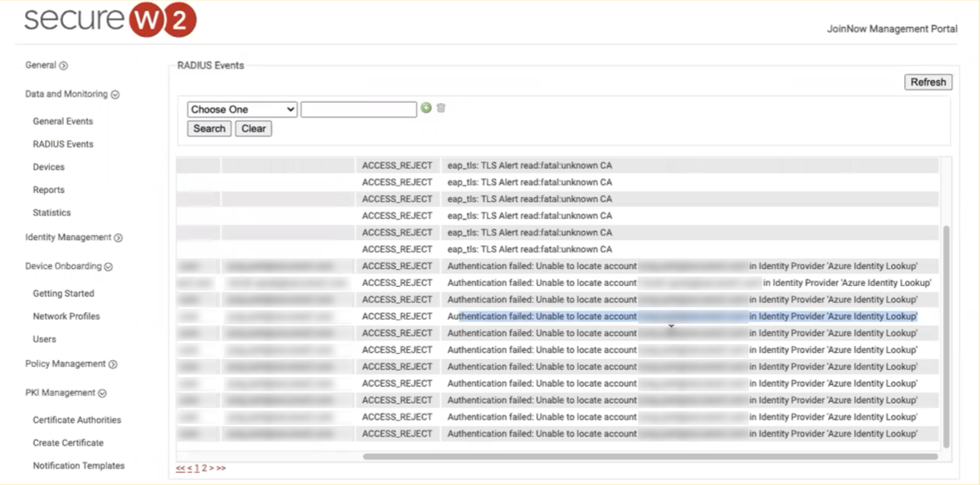Expand the General section
Image resolution: width=980 pixels, height=485 pixels.
[62, 64]
